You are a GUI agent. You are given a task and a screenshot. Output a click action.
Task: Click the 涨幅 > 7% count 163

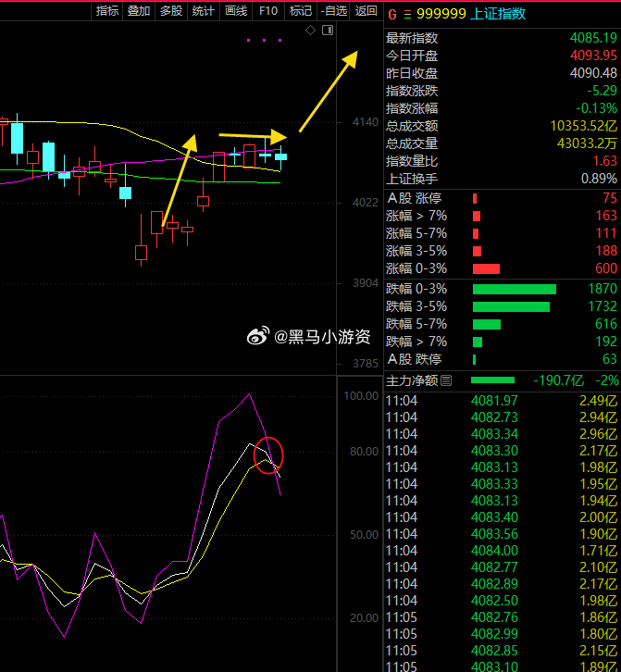coord(606,216)
